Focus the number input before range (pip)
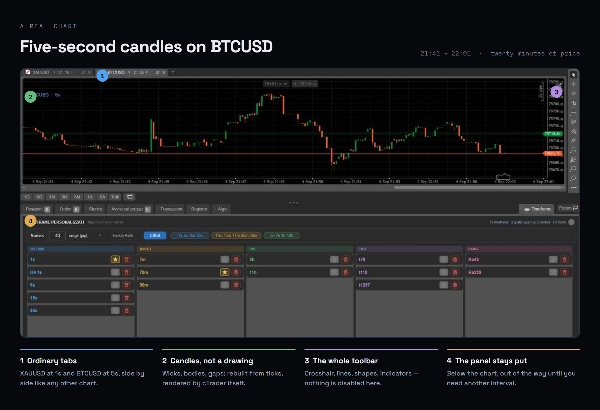The image size is (600, 410). (x=57, y=235)
